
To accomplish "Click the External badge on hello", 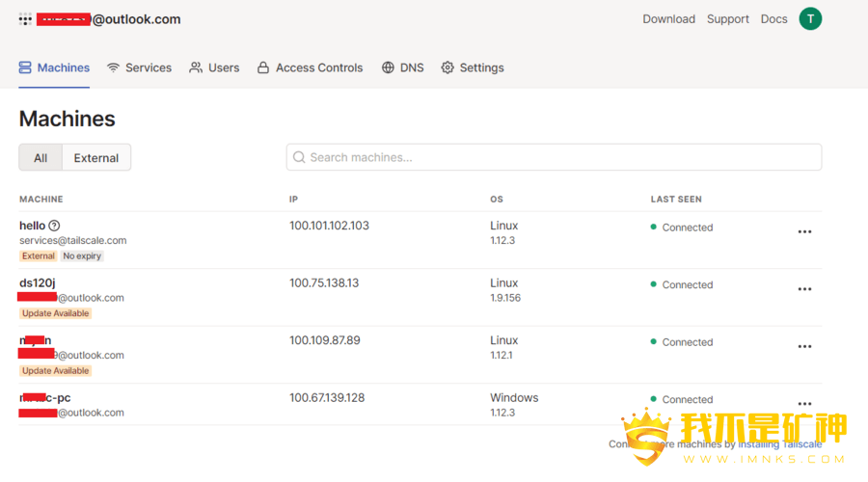I will (x=39, y=256).
